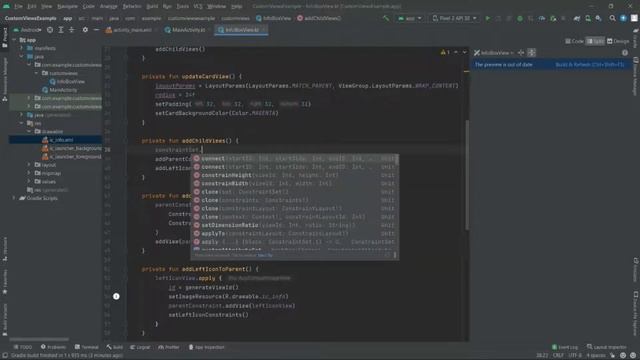
Task: Open the InfoBoxView preview dropdown
Action: click(494, 53)
